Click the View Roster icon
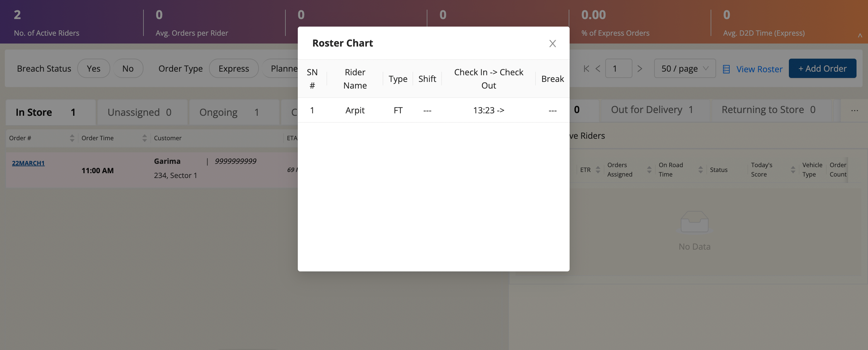The width and height of the screenshot is (868, 350). click(726, 69)
